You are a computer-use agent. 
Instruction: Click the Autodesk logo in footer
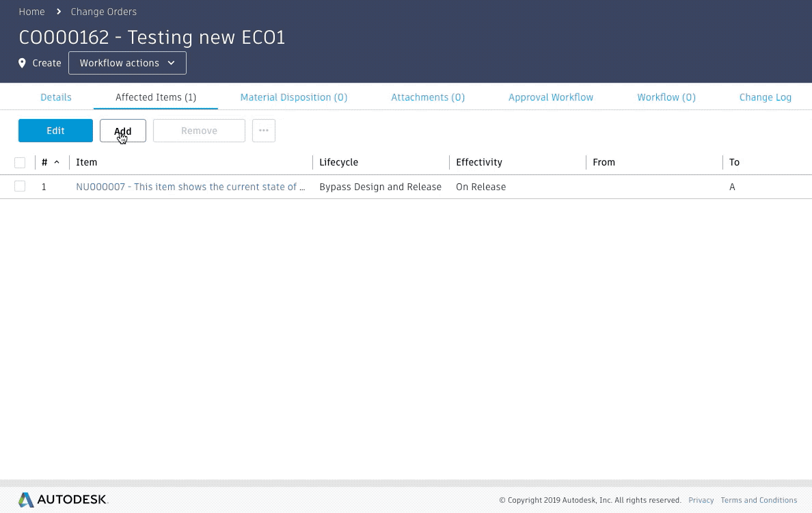tap(63, 500)
